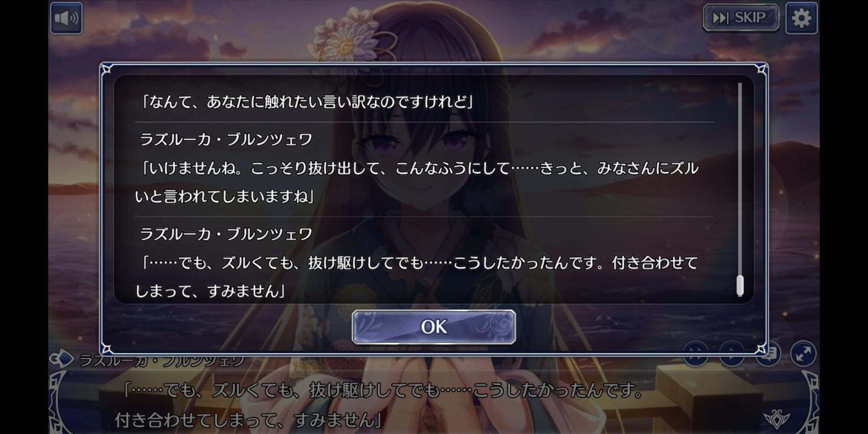Viewport: 868px width, 434px height.
Task: Open the settings gear menu
Action: coord(801,18)
